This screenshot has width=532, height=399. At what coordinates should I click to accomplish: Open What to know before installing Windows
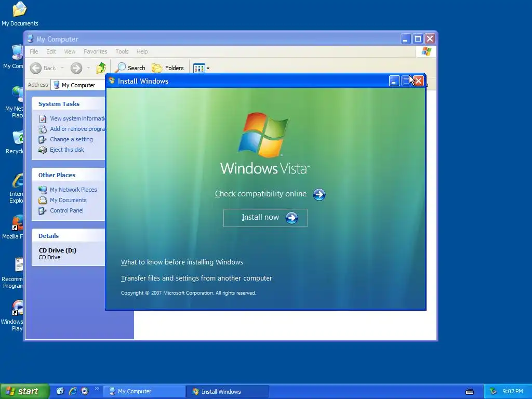[182, 262]
